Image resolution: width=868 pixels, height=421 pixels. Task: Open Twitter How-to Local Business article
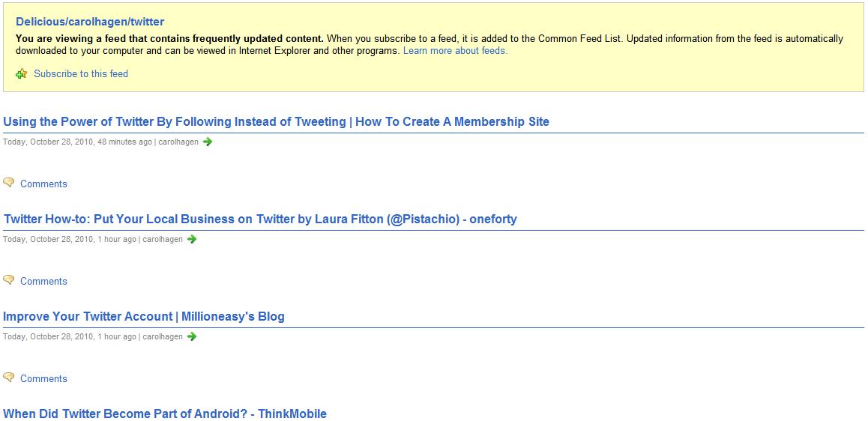coord(260,219)
